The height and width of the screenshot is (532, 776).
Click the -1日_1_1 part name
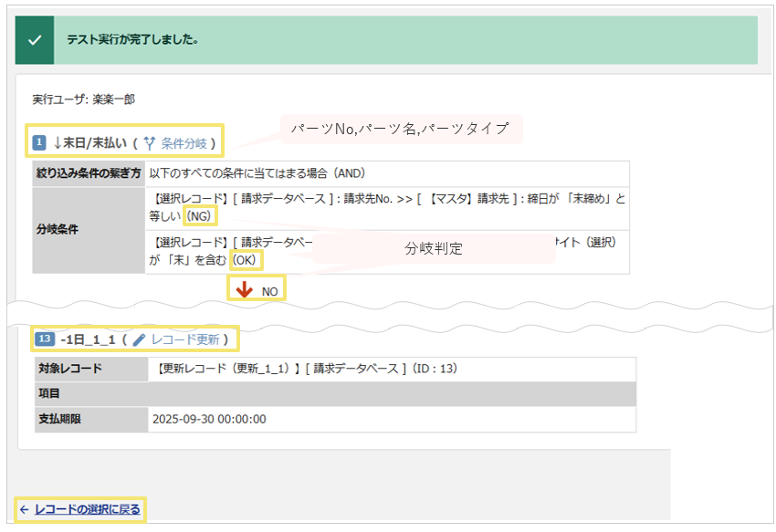point(88,339)
